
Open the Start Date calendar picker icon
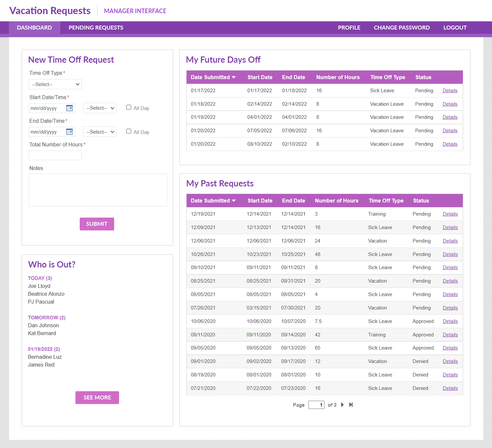(70, 108)
